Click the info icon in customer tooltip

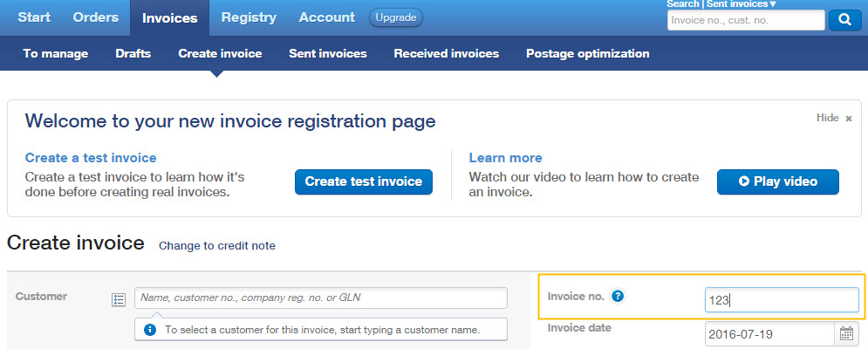point(149,330)
